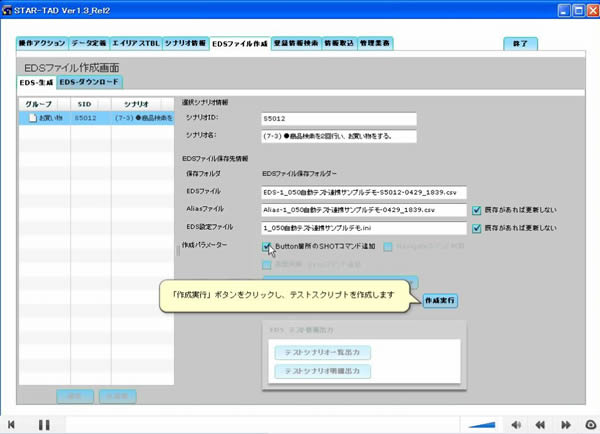Screen dimensions: 600x434
Task: Click the speaker volume icon
Action: [x=517, y=424]
